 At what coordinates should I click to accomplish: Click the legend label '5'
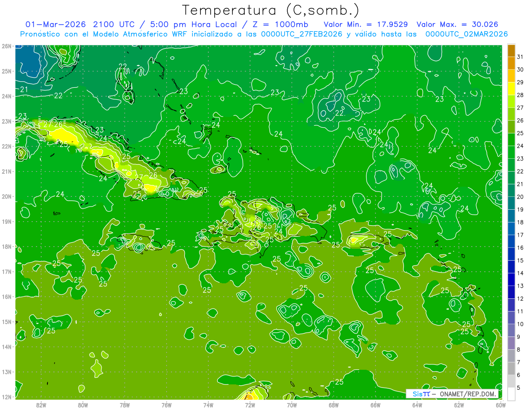click(x=519, y=388)
